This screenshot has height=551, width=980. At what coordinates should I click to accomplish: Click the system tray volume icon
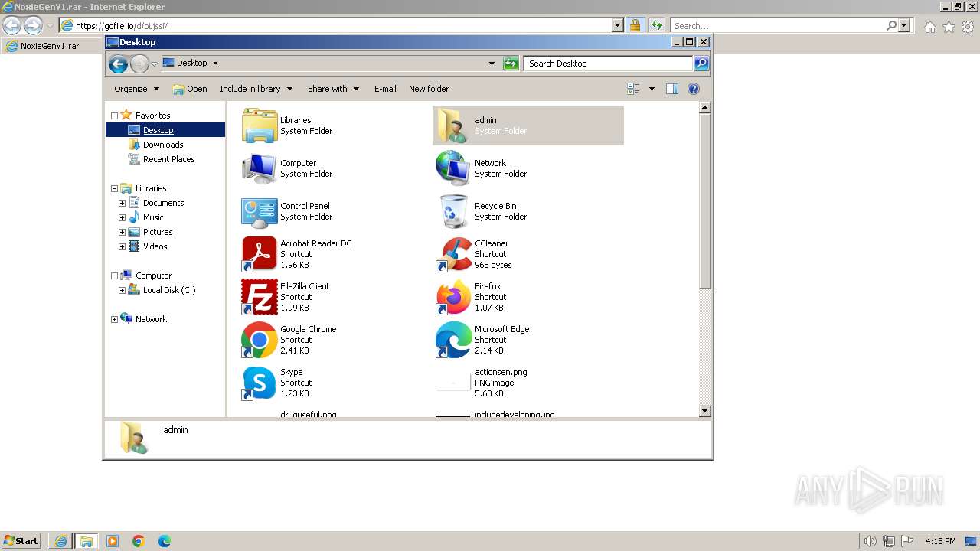point(870,541)
